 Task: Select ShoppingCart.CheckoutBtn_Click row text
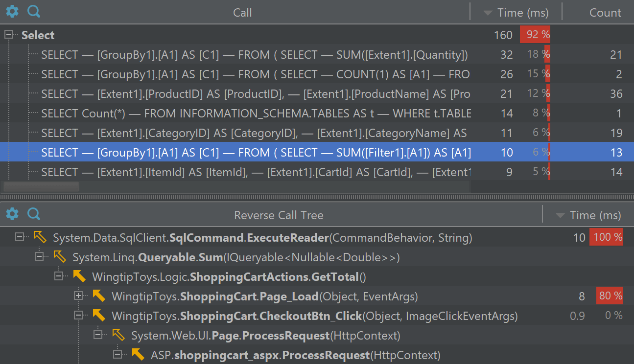[x=315, y=316]
